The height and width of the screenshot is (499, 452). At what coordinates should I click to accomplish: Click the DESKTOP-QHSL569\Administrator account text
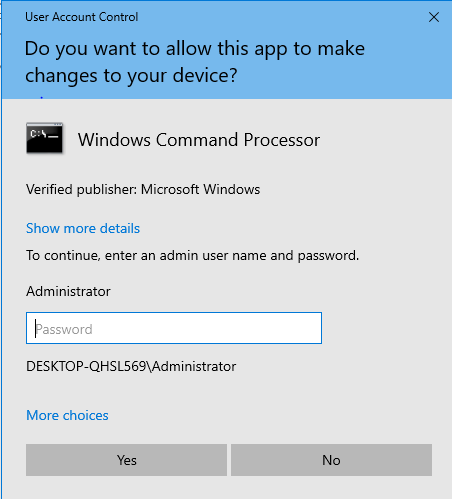click(131, 366)
